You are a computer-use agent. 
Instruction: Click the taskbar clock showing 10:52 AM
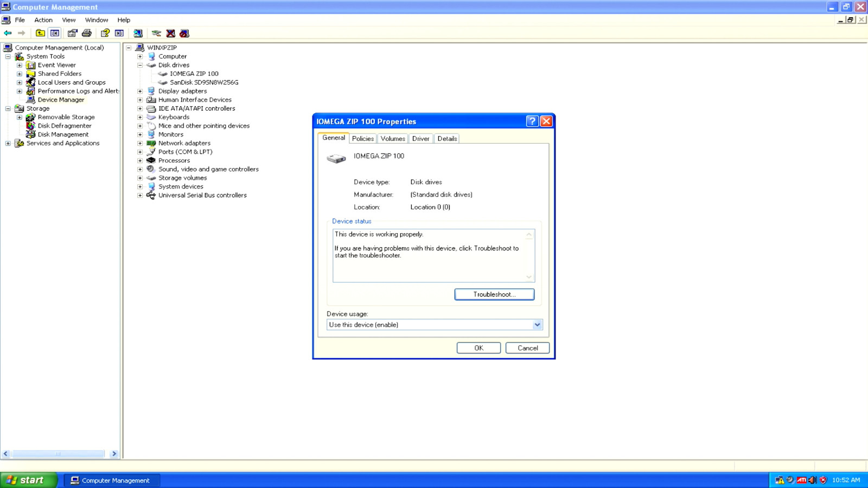(846, 480)
